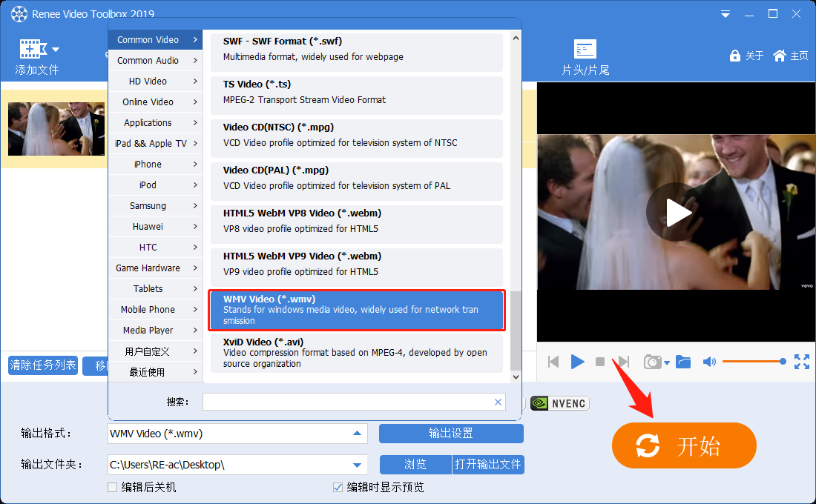The height and width of the screenshot is (504, 816).
Task: Click the large play overlay on the video
Action: coord(676,212)
